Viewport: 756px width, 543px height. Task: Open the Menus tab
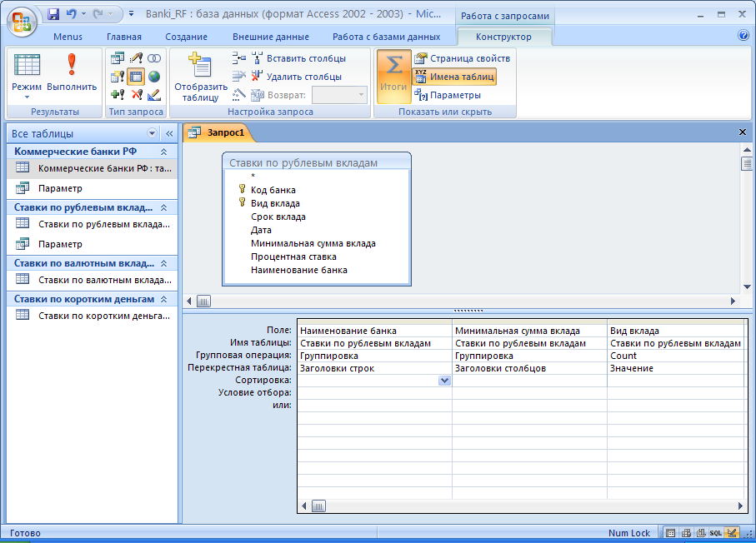coord(68,37)
